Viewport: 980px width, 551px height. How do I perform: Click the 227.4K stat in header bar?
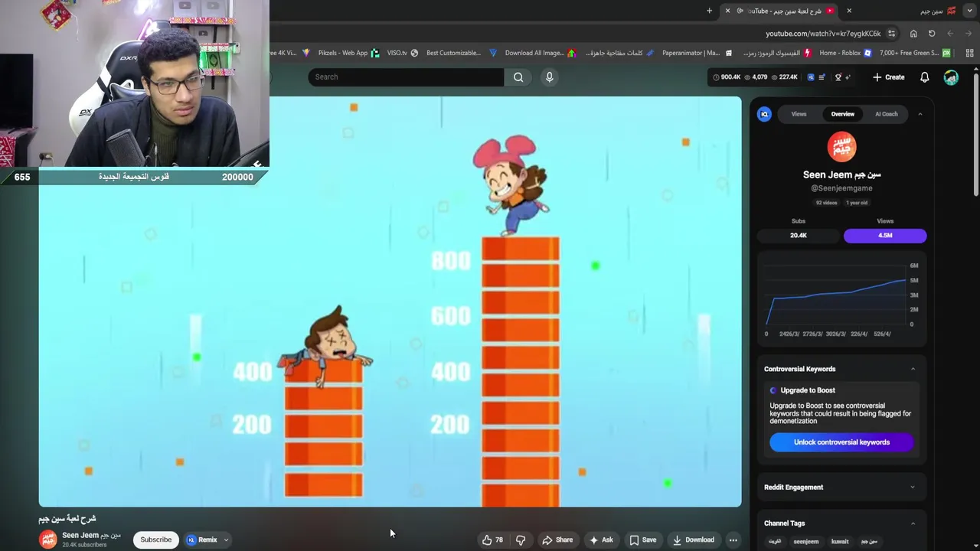[x=784, y=77]
